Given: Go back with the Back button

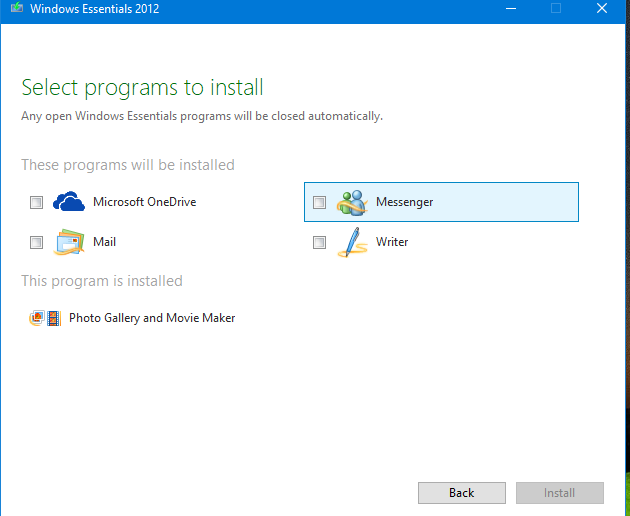Looking at the screenshot, I should pos(462,493).
